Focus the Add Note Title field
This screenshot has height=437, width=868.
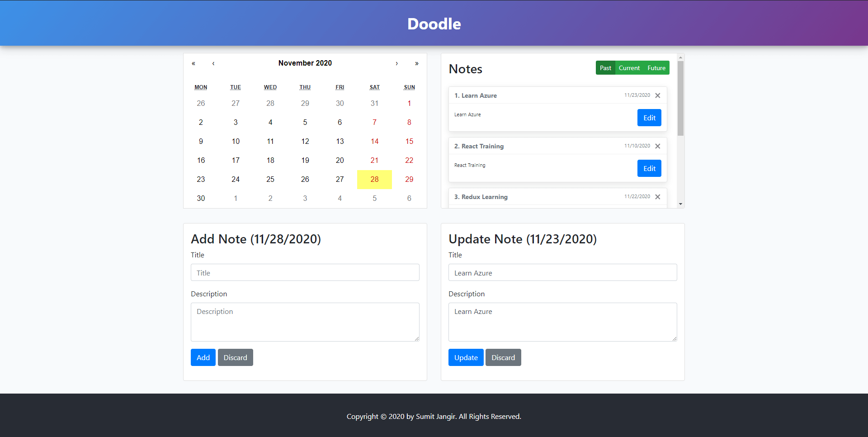(x=305, y=272)
